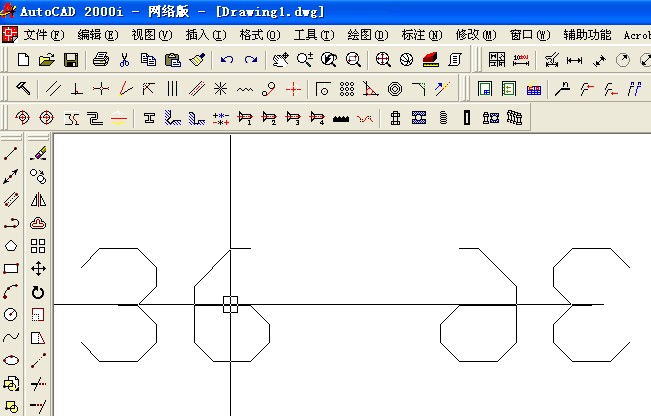Activate Zoom Realtime magnifier tool
Screen dimensions: 651x416
[305, 60]
